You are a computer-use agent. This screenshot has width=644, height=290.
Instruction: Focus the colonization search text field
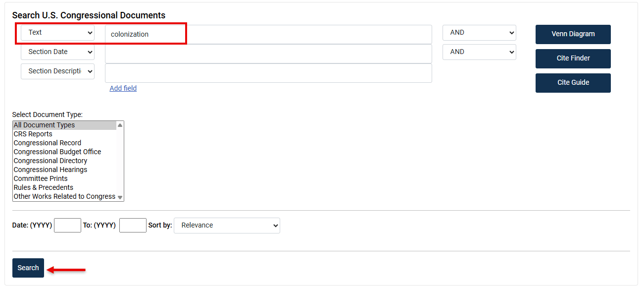[268, 35]
